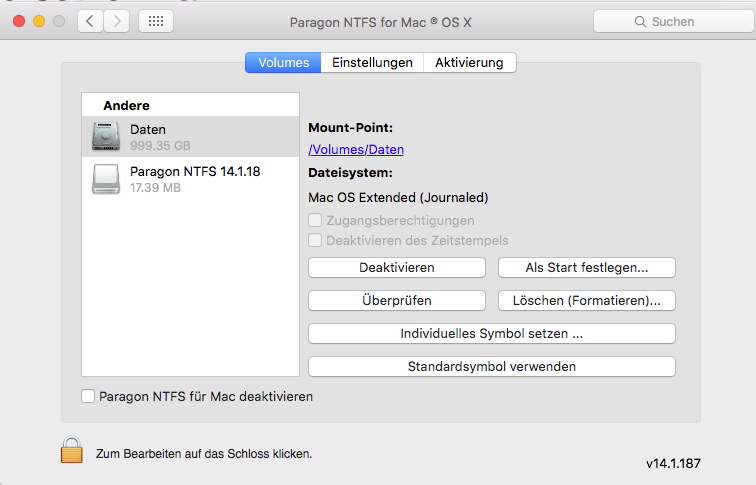Click the Mac OS Extended (Journaled) text

398,198
